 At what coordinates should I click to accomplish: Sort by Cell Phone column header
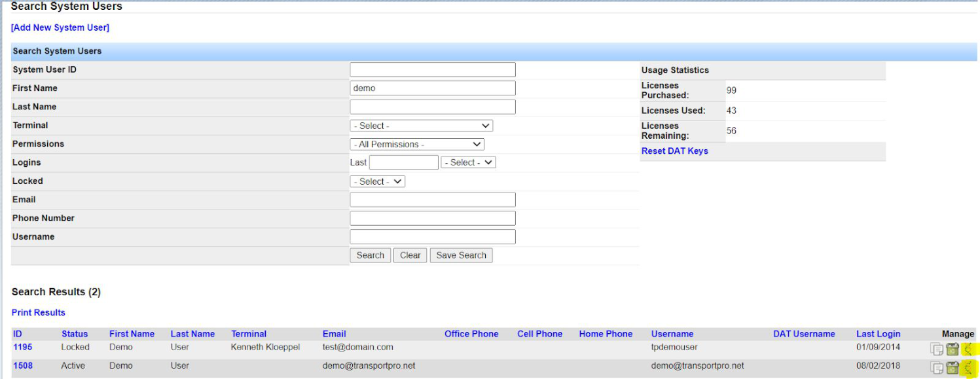[x=540, y=334]
